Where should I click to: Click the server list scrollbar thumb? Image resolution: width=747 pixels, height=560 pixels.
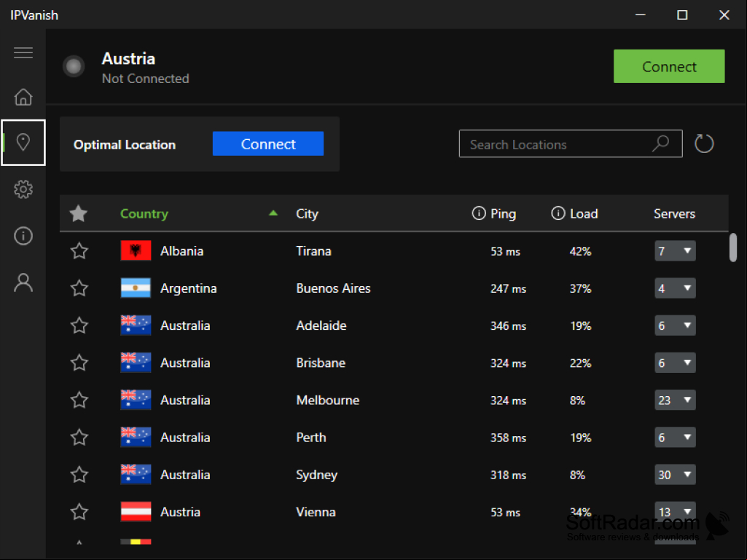point(732,247)
